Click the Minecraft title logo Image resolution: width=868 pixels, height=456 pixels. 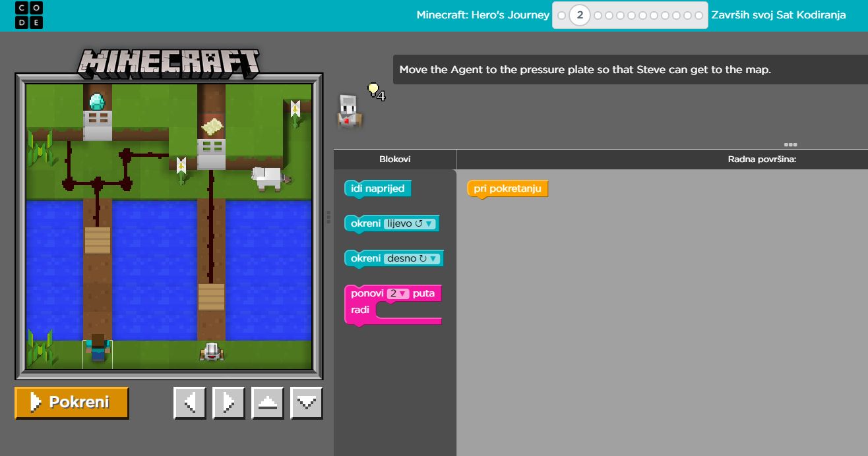point(169,61)
